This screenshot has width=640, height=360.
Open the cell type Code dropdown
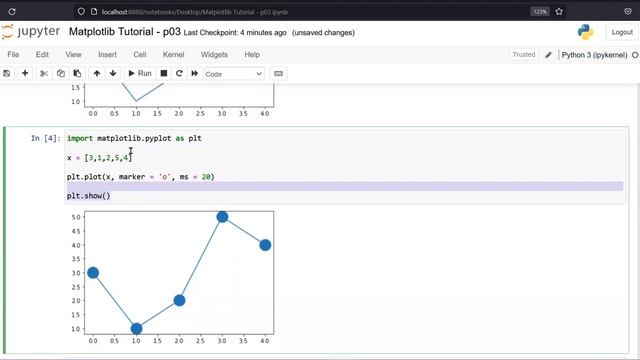point(234,74)
